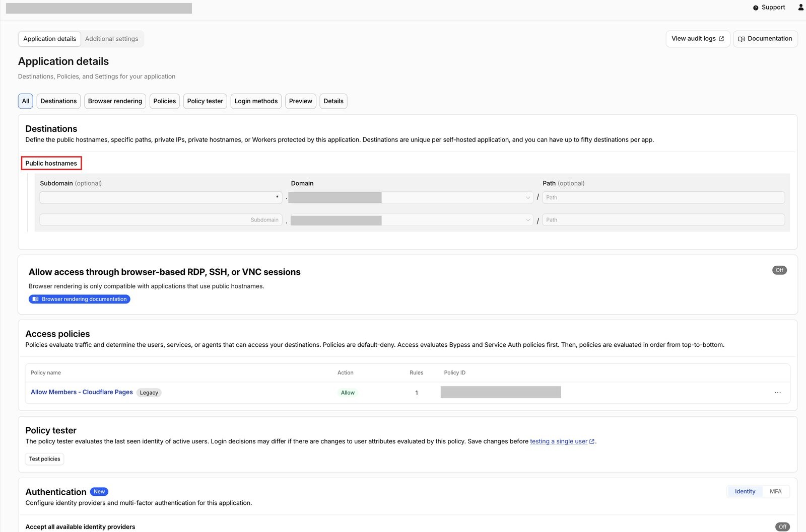Viewport: 806px width, 532px height.
Task: Switch to Additional settings tab
Action: 111,39
